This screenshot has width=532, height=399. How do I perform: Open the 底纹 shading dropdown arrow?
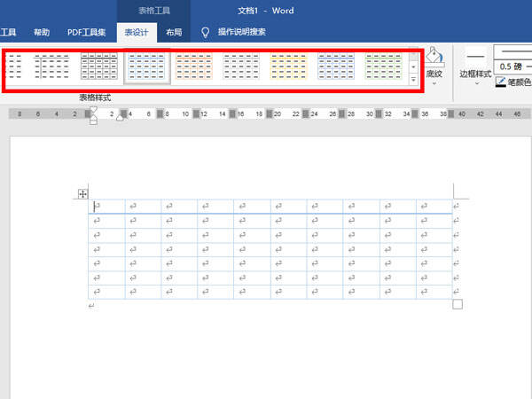coord(434,84)
